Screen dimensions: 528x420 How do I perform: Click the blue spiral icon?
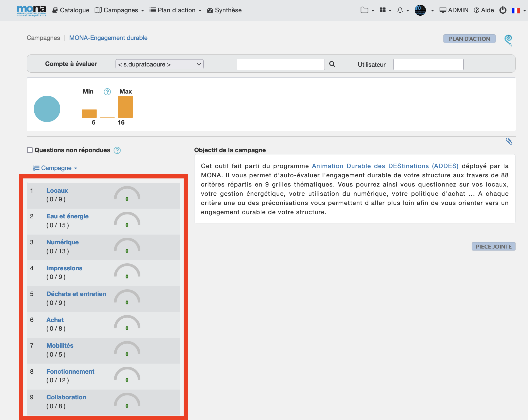[508, 40]
